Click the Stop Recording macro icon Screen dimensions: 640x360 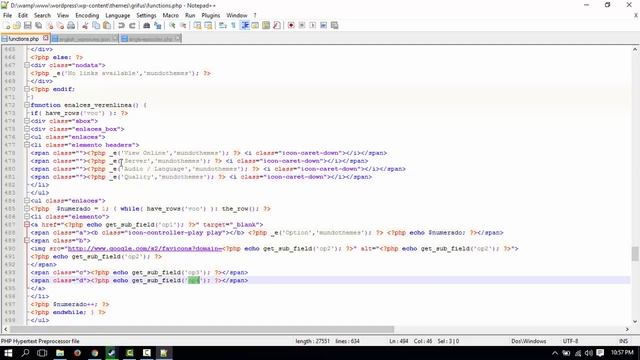(302, 25)
